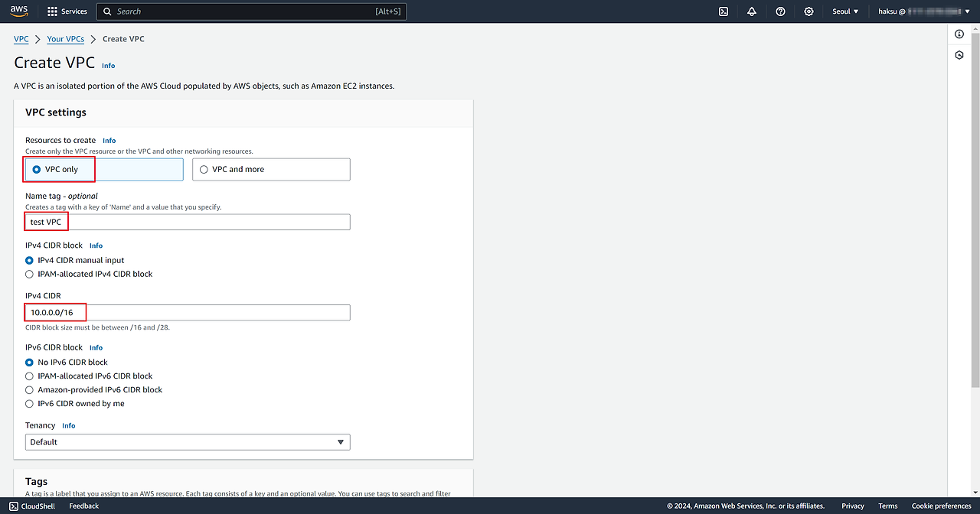This screenshot has width=980, height=514.
Task: Select Amazon-provided IPv6 CIDR block
Action: pos(30,390)
